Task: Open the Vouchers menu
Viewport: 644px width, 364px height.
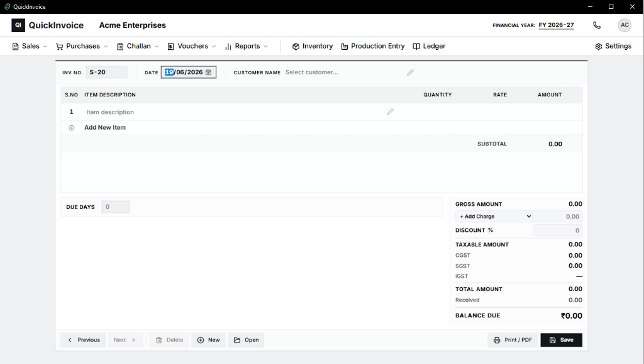Action: click(191, 47)
